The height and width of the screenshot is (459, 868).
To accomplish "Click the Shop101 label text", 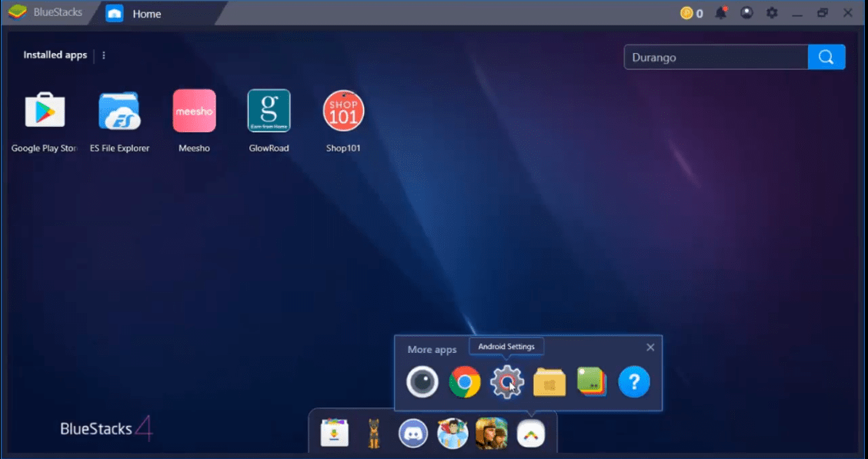I will coord(343,148).
